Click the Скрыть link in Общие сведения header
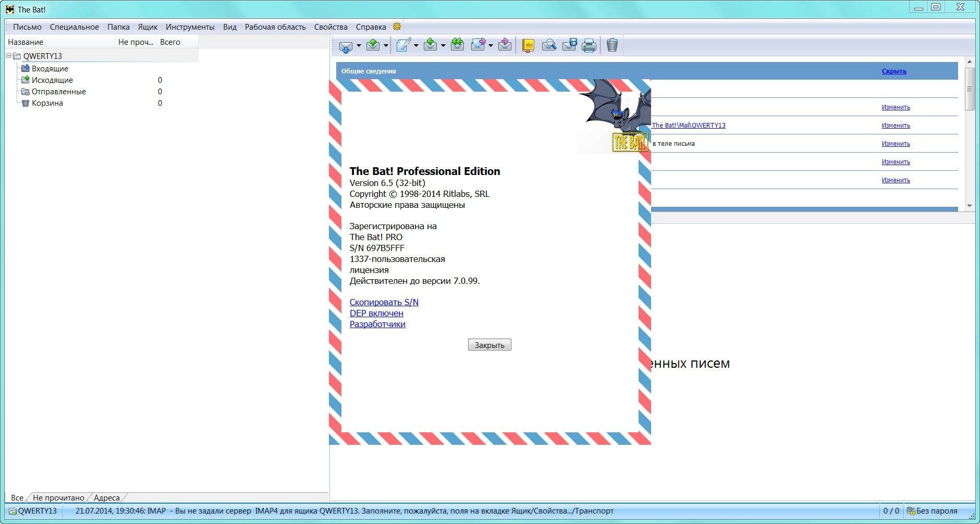The height and width of the screenshot is (524, 980). (x=894, y=71)
